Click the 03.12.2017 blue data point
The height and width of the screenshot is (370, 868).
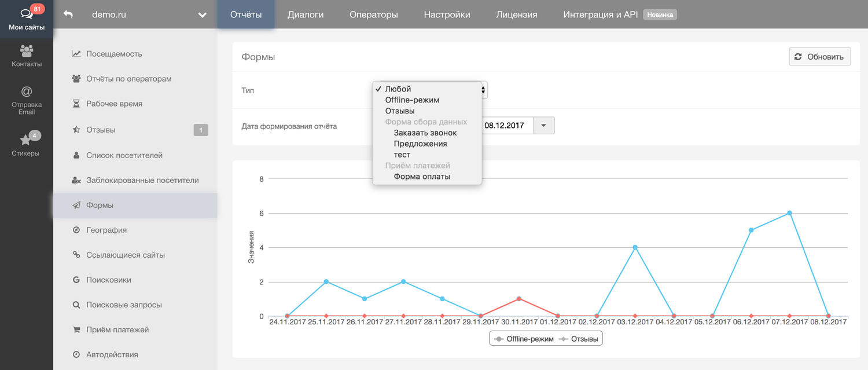click(x=635, y=247)
